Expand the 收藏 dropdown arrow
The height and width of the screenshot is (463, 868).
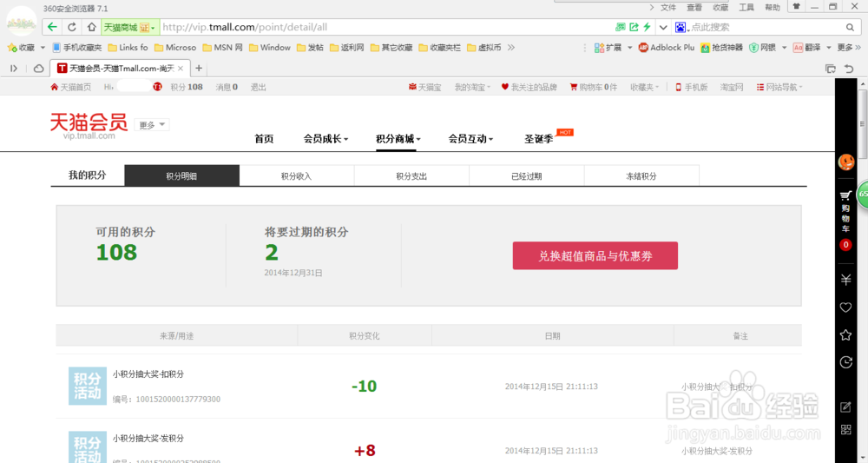[x=43, y=48]
